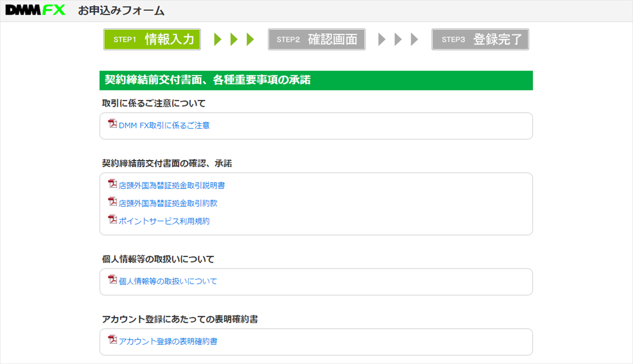633x364 pixels.
Task: Open the DMM FX取引に係るご注意 link
Action: [x=165, y=125]
